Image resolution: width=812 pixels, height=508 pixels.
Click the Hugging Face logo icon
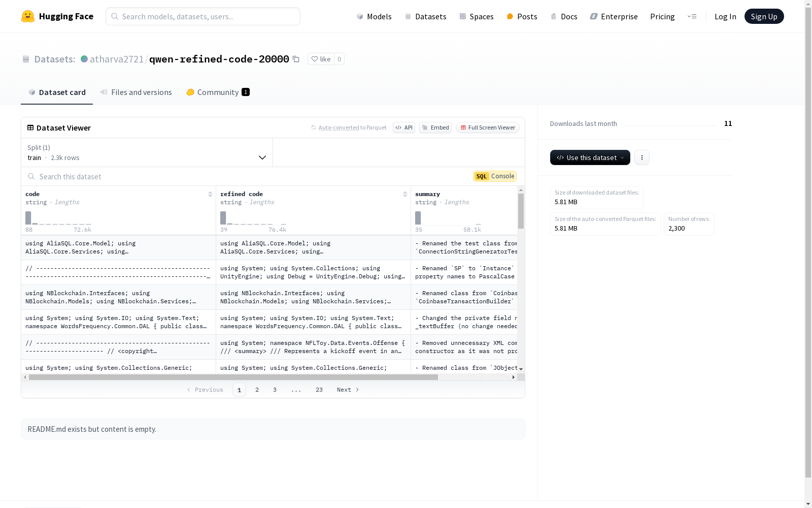tap(28, 16)
